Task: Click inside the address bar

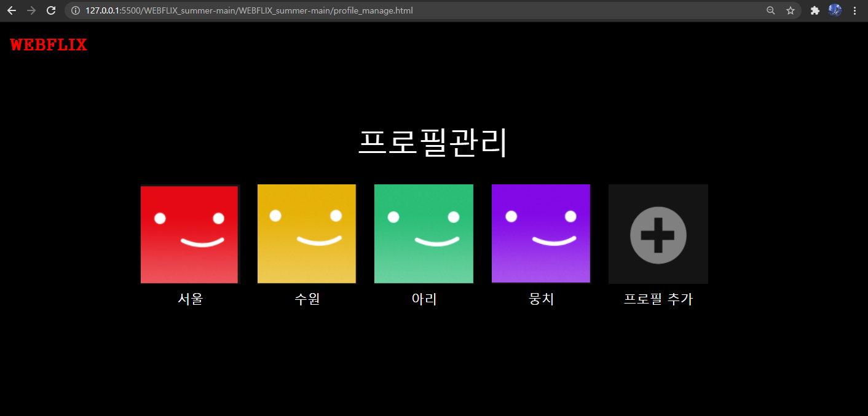Action: click(369, 10)
